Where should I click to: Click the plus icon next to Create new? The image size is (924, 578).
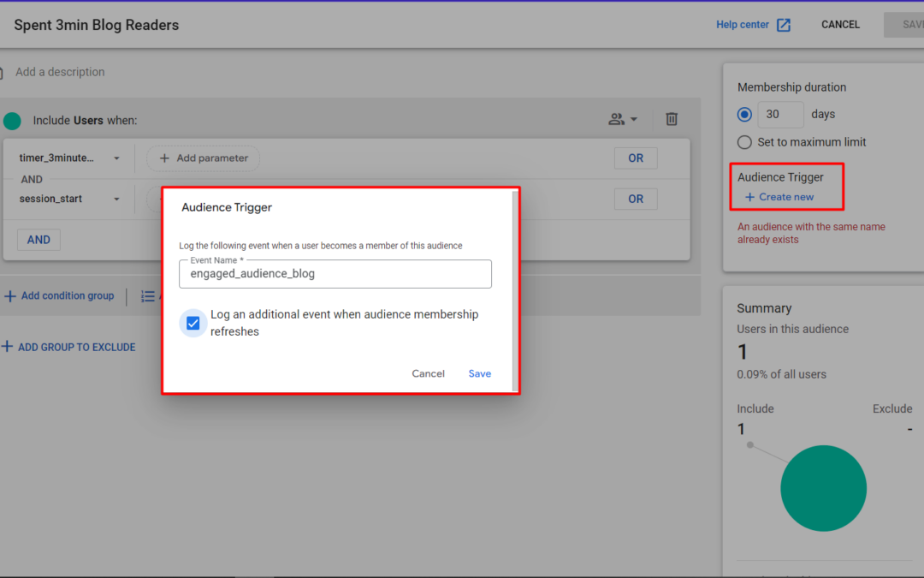click(x=749, y=197)
